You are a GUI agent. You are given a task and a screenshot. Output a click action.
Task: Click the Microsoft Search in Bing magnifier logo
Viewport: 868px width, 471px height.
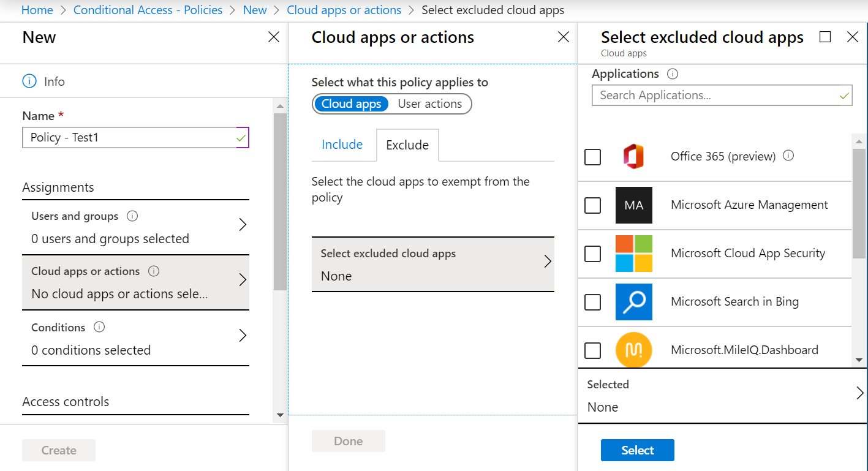(x=633, y=302)
